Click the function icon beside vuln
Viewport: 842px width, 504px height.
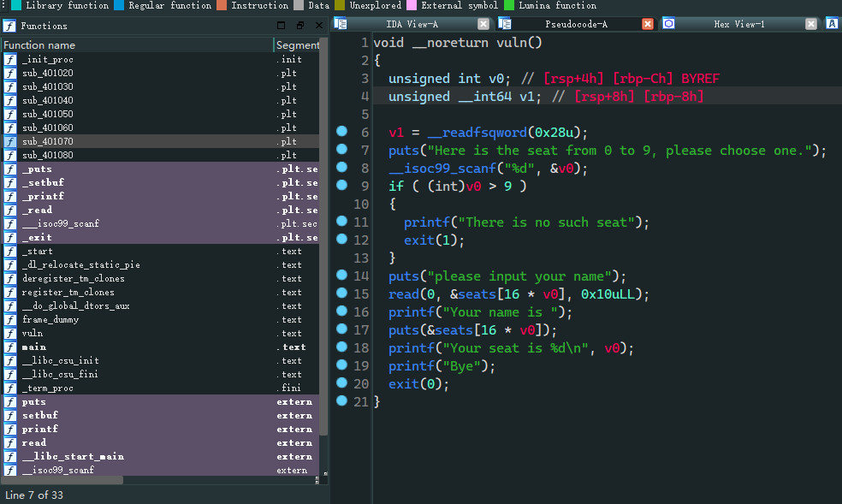[10, 334]
